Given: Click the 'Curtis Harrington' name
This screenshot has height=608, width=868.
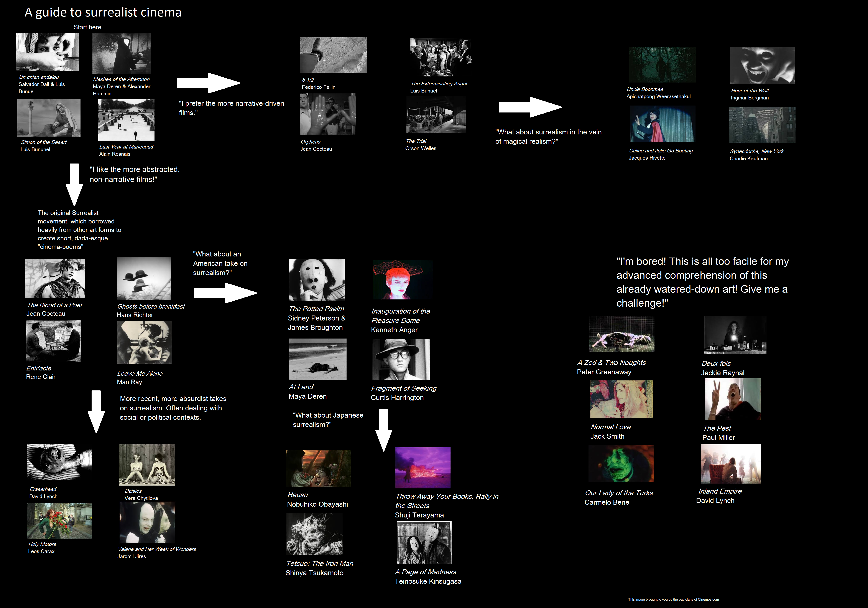Looking at the screenshot, I should coord(397,398).
